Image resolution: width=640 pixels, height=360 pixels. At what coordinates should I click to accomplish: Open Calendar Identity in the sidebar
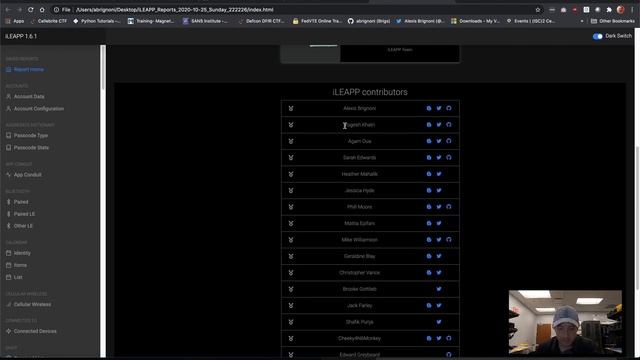18,253
